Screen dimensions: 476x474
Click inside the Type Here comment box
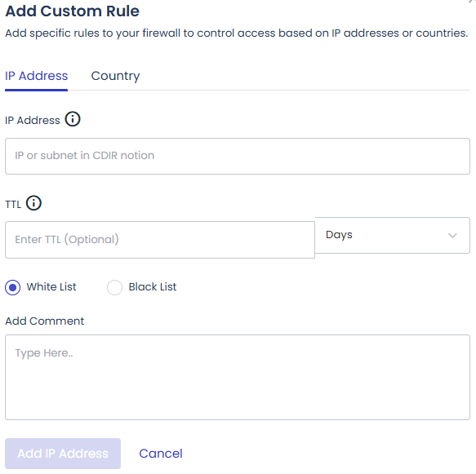pyautogui.click(x=238, y=377)
